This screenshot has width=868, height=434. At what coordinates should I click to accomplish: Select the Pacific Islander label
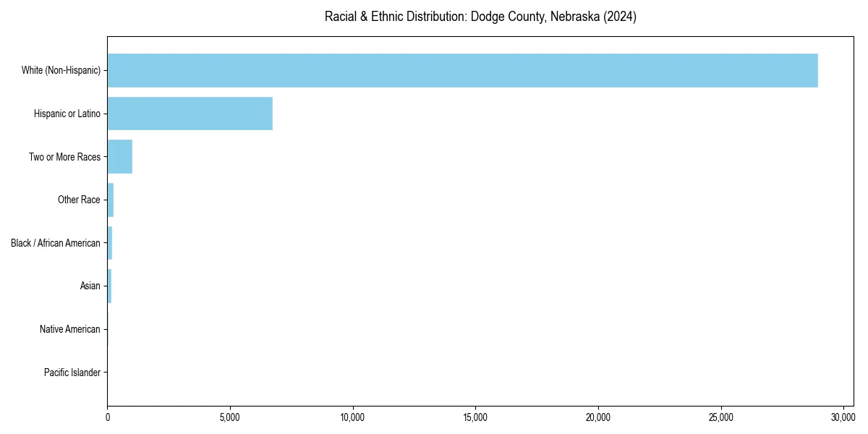coord(72,373)
